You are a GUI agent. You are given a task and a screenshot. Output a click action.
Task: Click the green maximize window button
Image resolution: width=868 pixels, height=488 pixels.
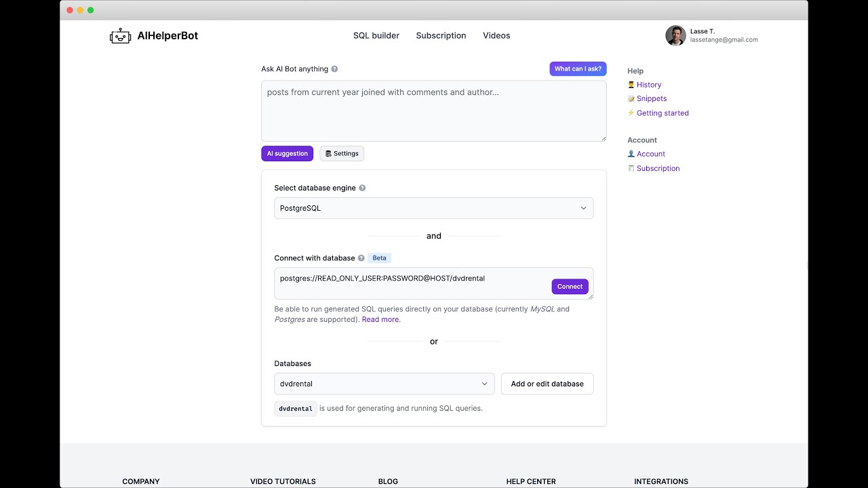pyautogui.click(x=91, y=10)
